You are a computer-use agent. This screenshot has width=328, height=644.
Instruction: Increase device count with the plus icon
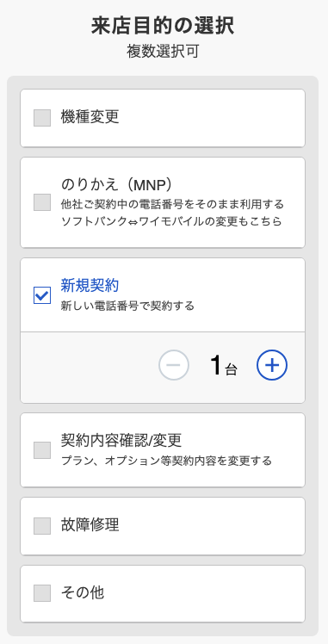tap(272, 365)
